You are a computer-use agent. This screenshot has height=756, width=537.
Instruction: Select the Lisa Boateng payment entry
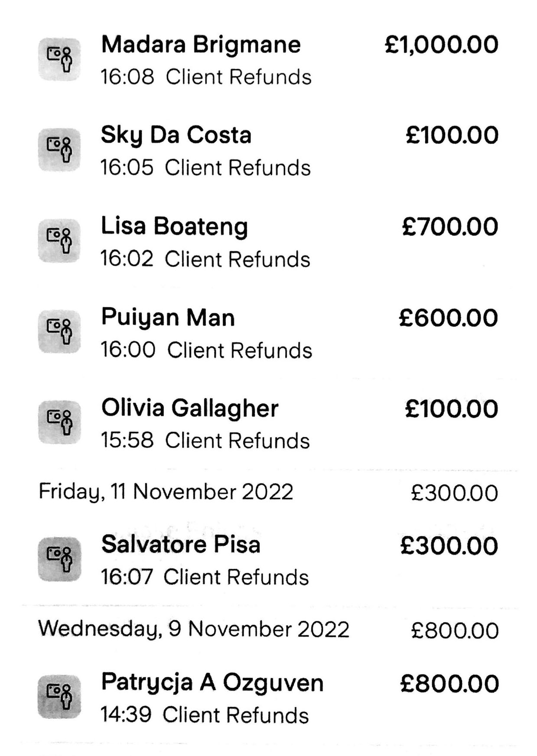(174, 227)
